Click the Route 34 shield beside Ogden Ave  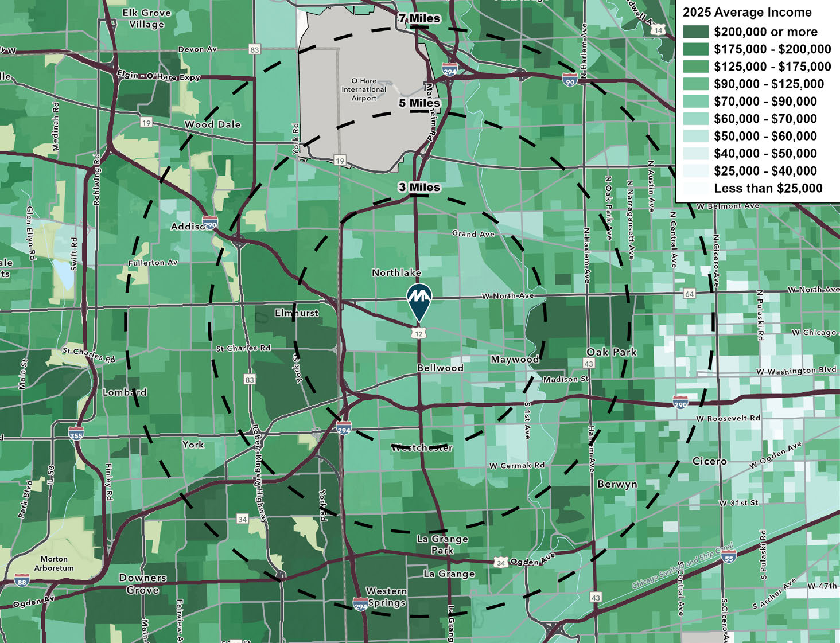501,563
